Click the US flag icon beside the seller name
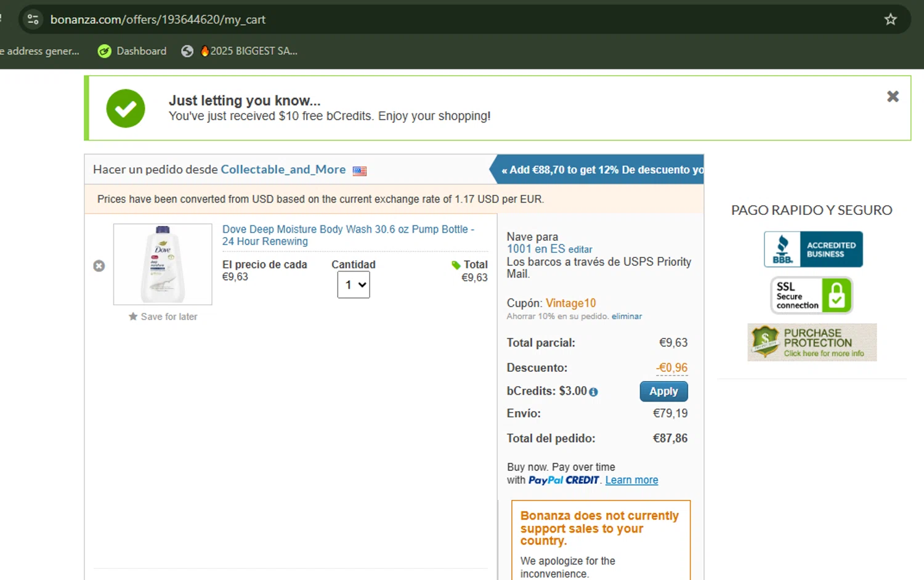The width and height of the screenshot is (924, 580). click(x=360, y=171)
